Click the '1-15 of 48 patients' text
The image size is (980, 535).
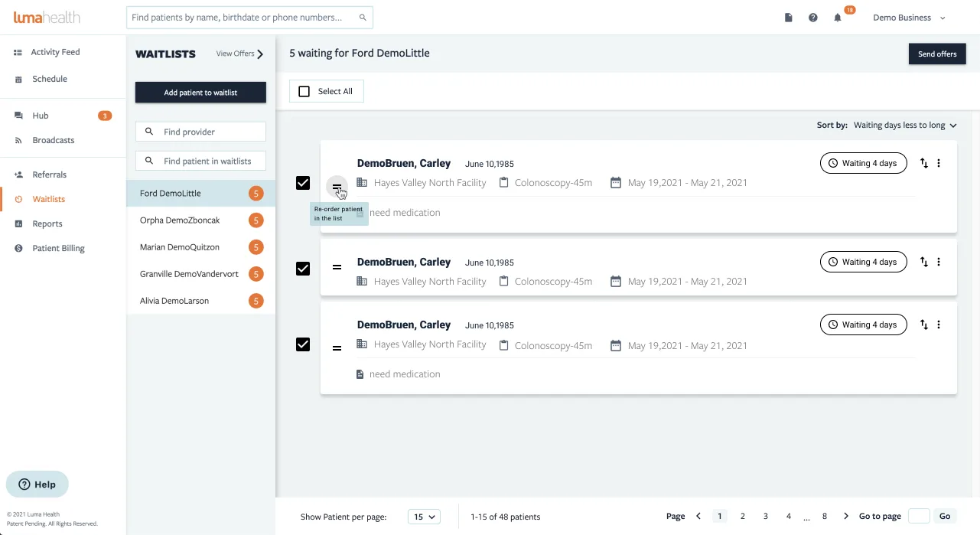click(x=506, y=517)
